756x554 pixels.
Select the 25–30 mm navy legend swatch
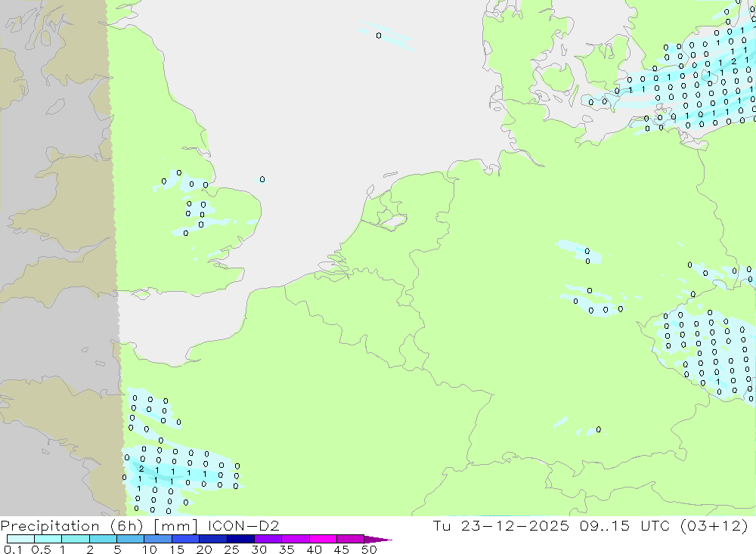pos(240,540)
